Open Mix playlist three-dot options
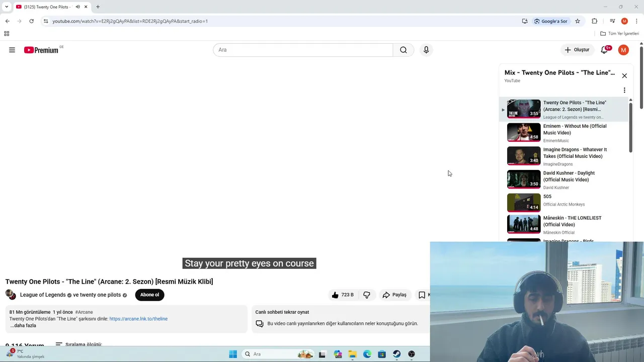The width and height of the screenshot is (644, 362). pyautogui.click(x=624, y=90)
